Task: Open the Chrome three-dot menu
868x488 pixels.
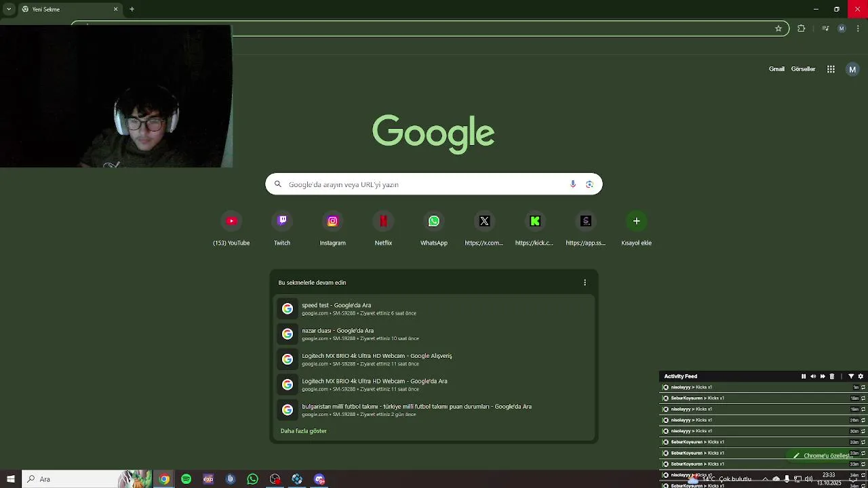Action: pos(859,28)
